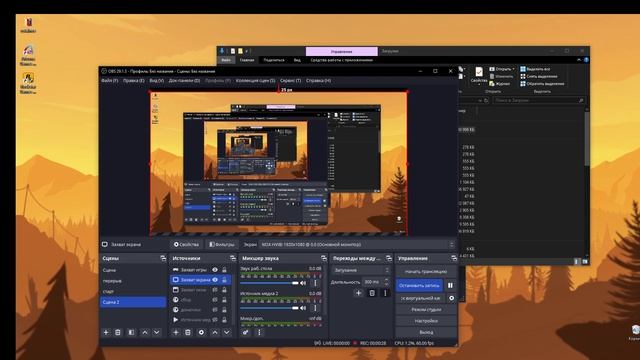
Task: Switch to Поделиться tab in Explorer
Action: [x=274, y=60]
